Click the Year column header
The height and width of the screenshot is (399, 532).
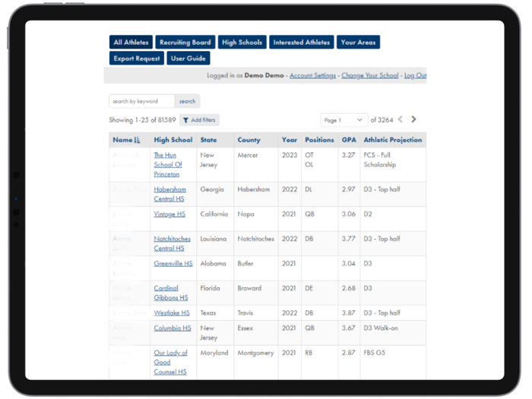[x=290, y=140]
